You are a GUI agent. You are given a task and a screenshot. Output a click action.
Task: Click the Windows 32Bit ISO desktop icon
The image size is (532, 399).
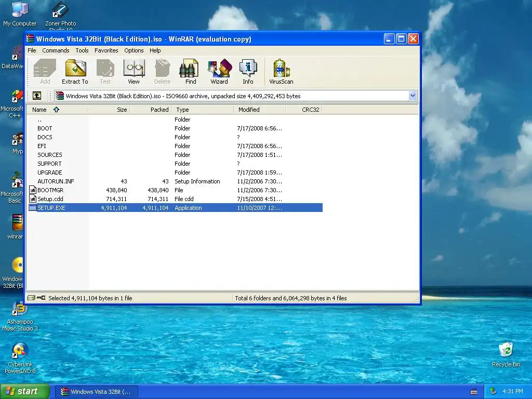click(13, 273)
